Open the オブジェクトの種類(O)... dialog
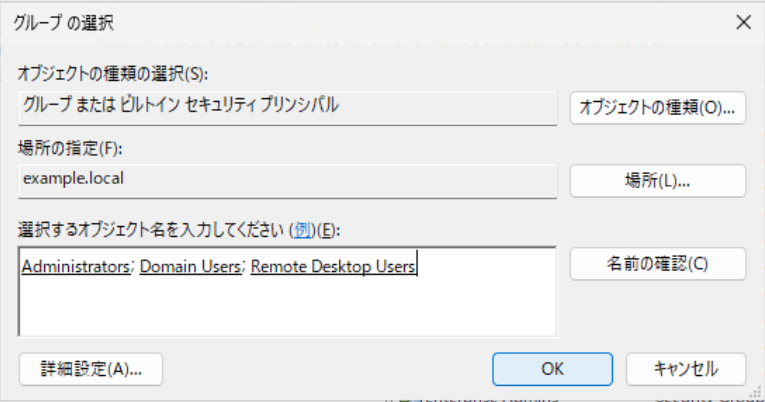 658,108
